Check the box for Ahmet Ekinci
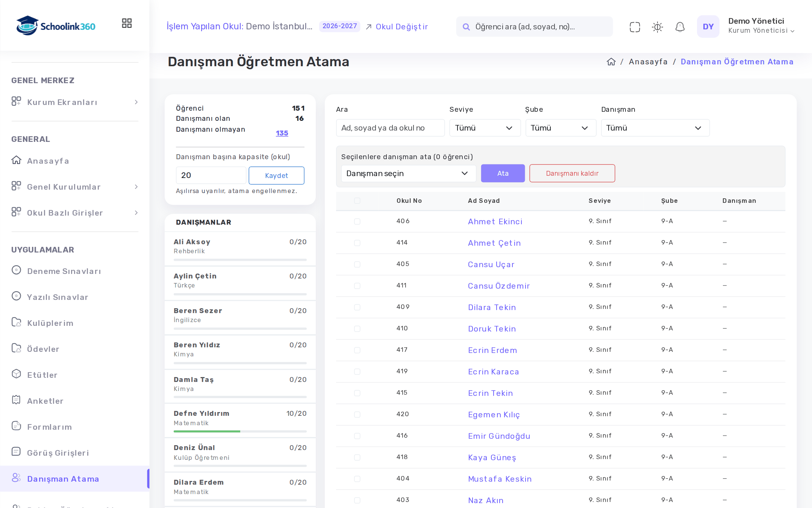 point(357,222)
